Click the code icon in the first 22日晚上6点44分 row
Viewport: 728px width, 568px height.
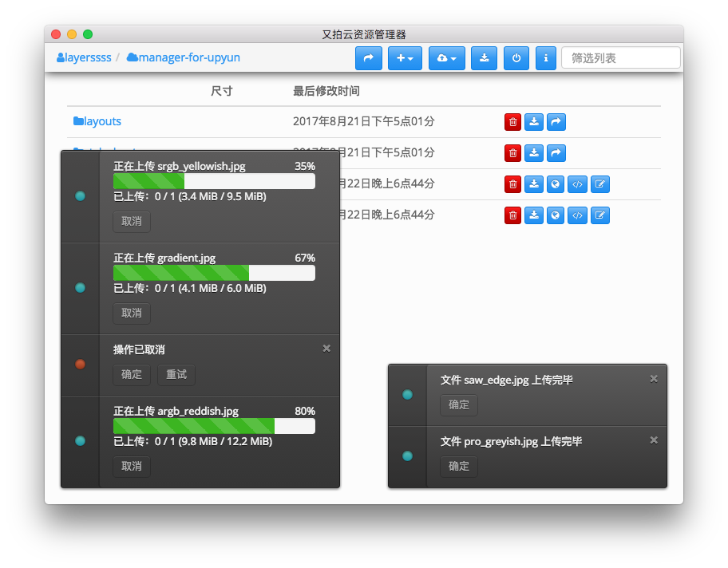click(x=577, y=184)
